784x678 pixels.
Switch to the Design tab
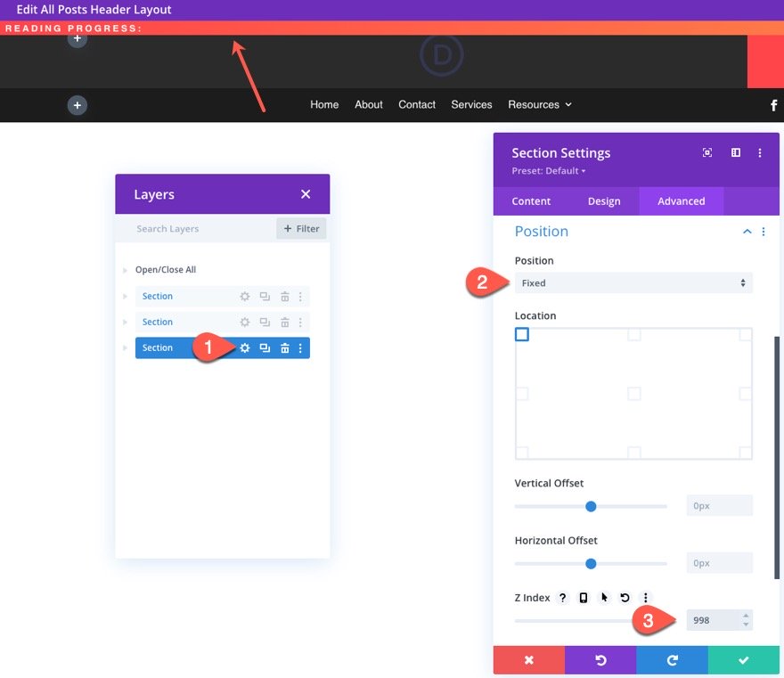click(x=604, y=201)
